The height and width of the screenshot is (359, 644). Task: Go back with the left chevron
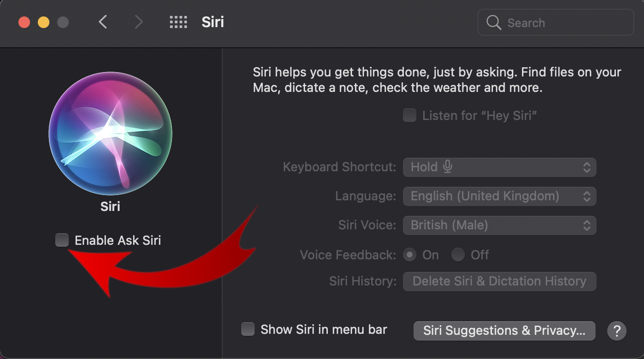[x=103, y=22]
